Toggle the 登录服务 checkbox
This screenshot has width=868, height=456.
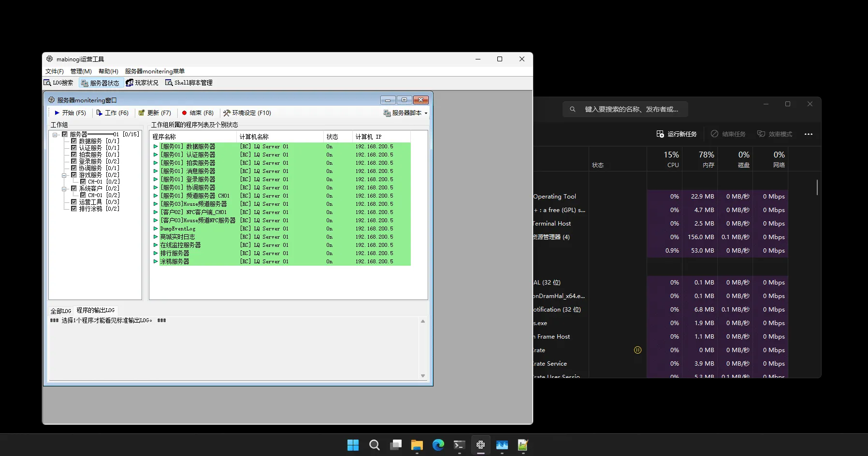pyautogui.click(x=74, y=161)
